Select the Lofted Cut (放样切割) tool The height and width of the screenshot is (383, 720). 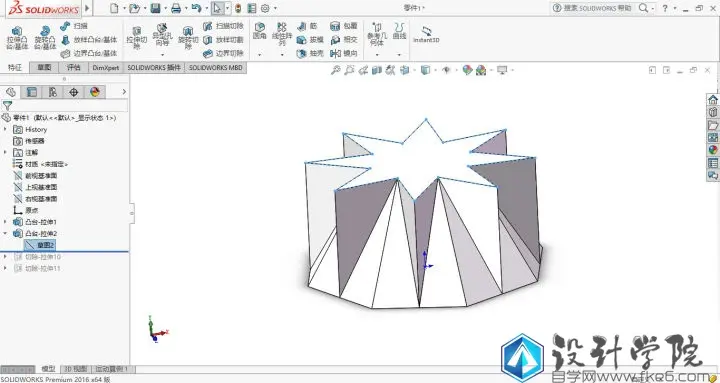223,40
